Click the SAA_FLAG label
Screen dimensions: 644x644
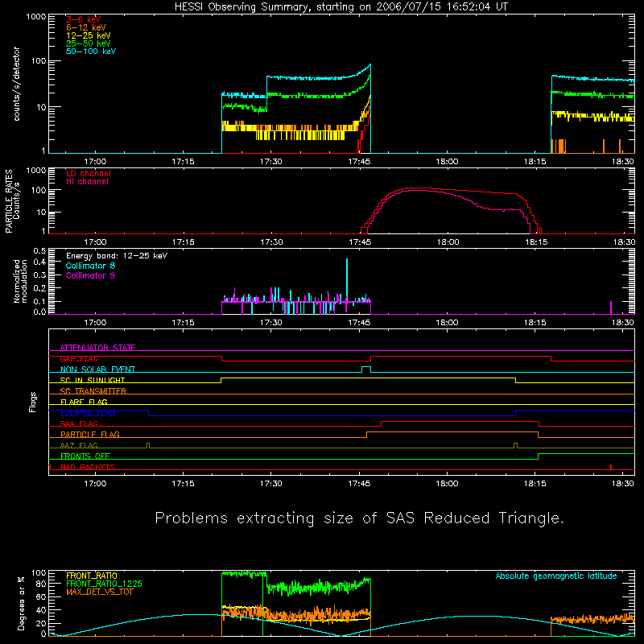pyautogui.click(x=79, y=423)
